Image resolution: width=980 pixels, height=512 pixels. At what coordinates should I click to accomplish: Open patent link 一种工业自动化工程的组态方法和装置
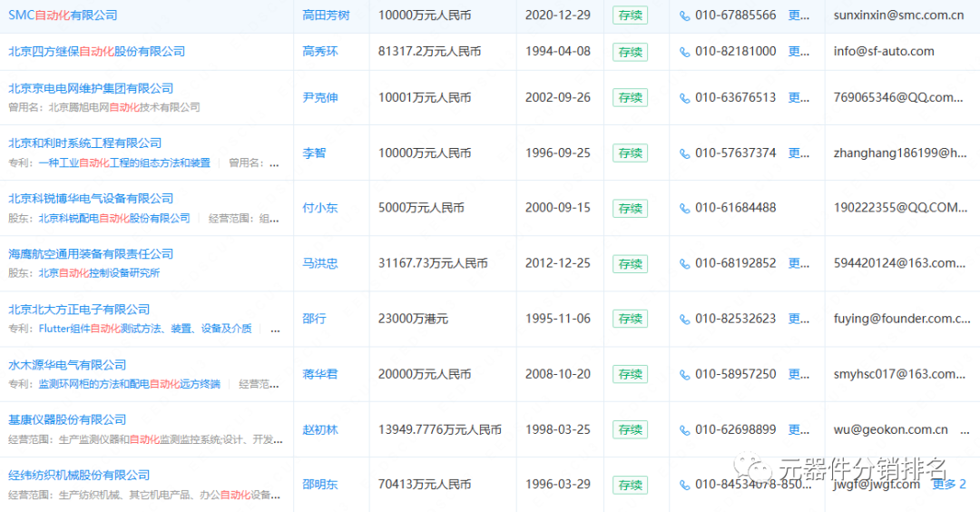pyautogui.click(x=124, y=162)
